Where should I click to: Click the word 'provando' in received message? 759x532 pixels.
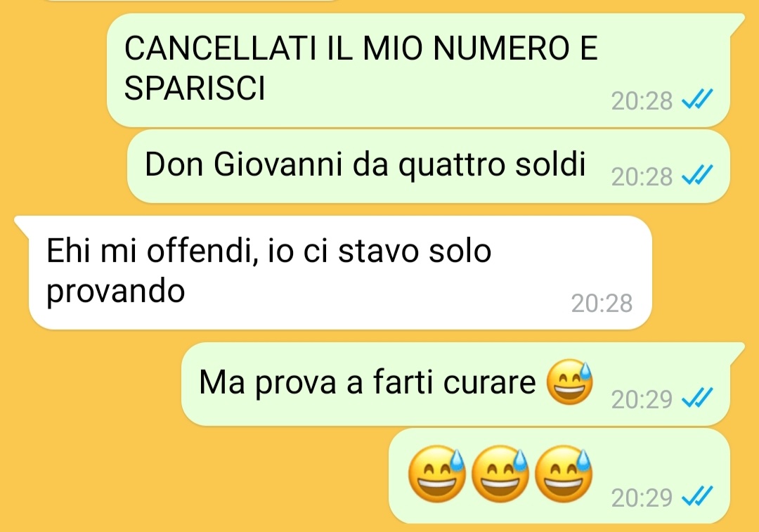pos(116,292)
